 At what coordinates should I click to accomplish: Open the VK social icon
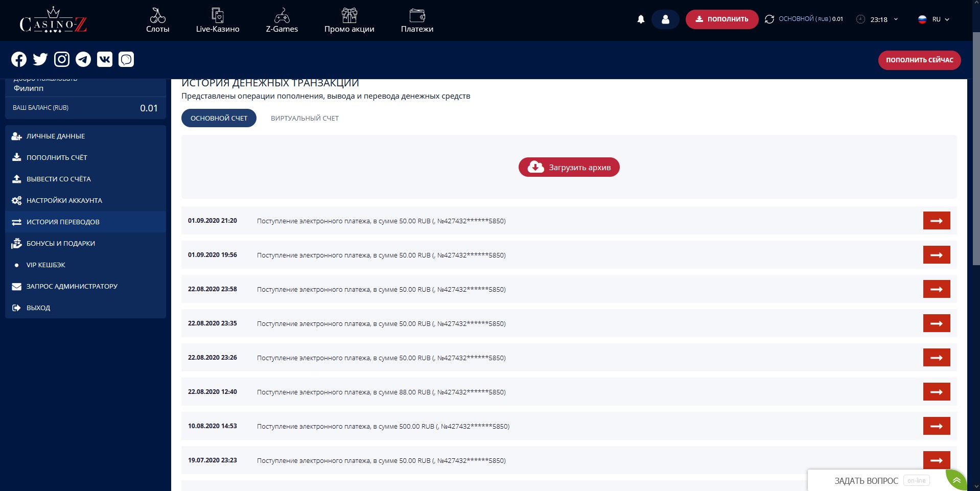click(104, 59)
